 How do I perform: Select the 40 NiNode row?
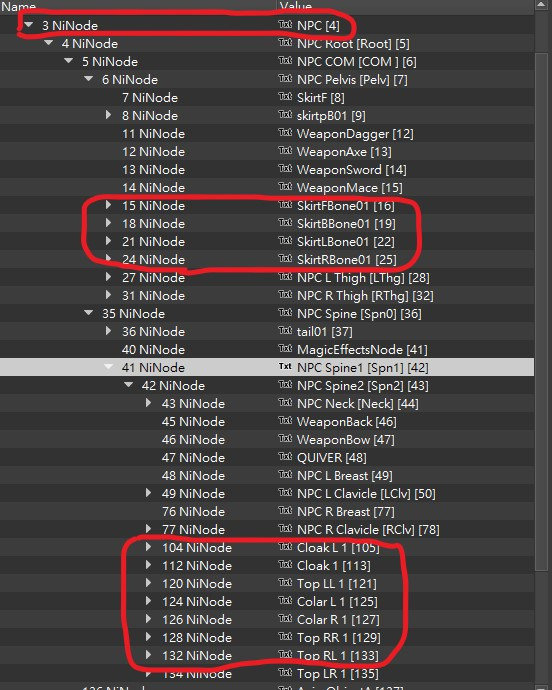[x=267, y=349]
